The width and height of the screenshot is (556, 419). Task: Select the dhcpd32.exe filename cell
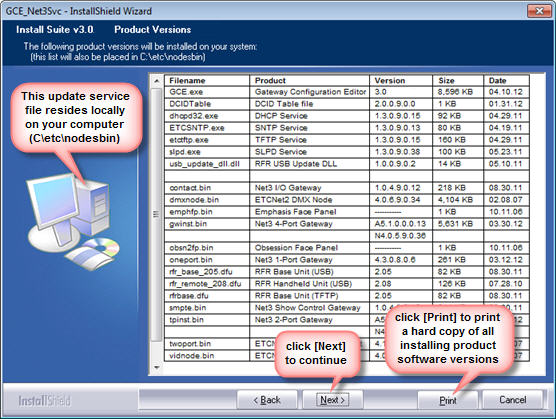pyautogui.click(x=207, y=116)
